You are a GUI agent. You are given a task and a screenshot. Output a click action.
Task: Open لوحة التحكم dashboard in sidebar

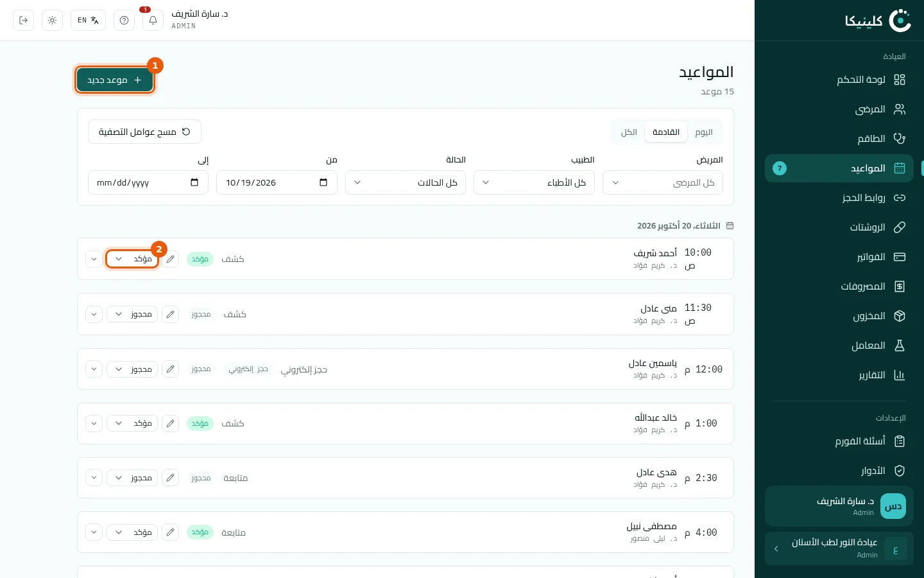pos(839,80)
